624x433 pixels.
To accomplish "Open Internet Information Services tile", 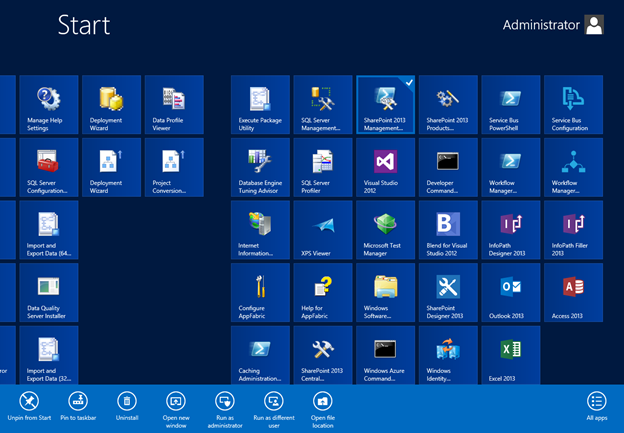I will tap(260, 230).
